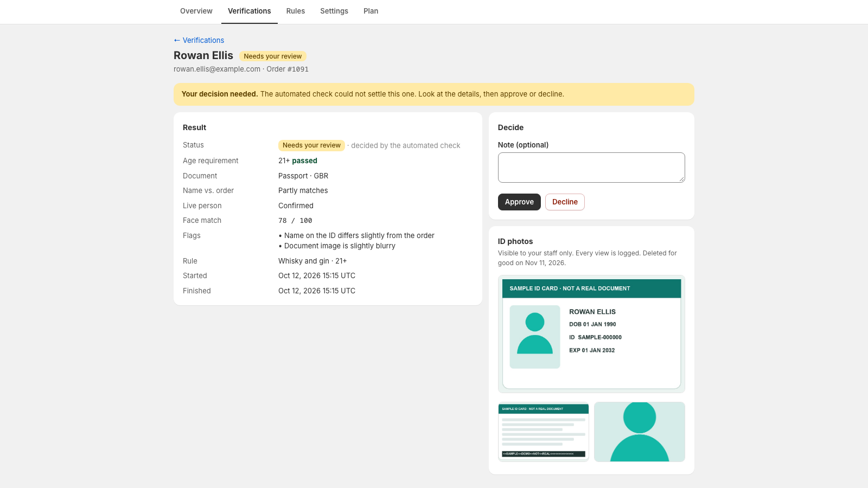Switch to the Verifications tab
868x488 pixels.
click(x=250, y=11)
